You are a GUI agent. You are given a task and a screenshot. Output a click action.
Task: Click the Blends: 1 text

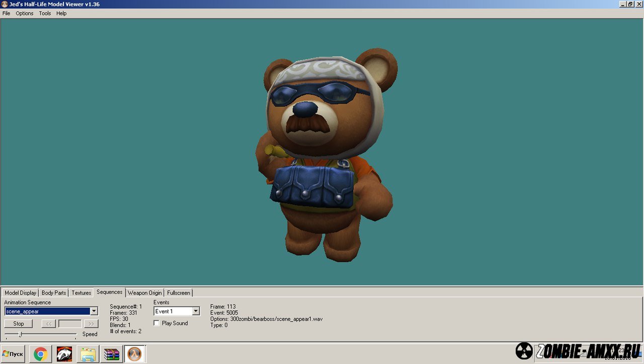pyautogui.click(x=120, y=325)
